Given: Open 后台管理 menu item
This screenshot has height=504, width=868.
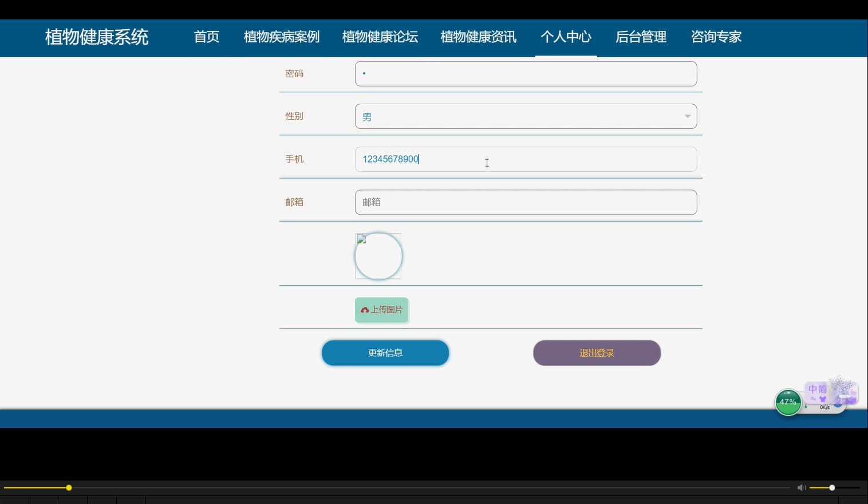Looking at the screenshot, I should point(641,37).
